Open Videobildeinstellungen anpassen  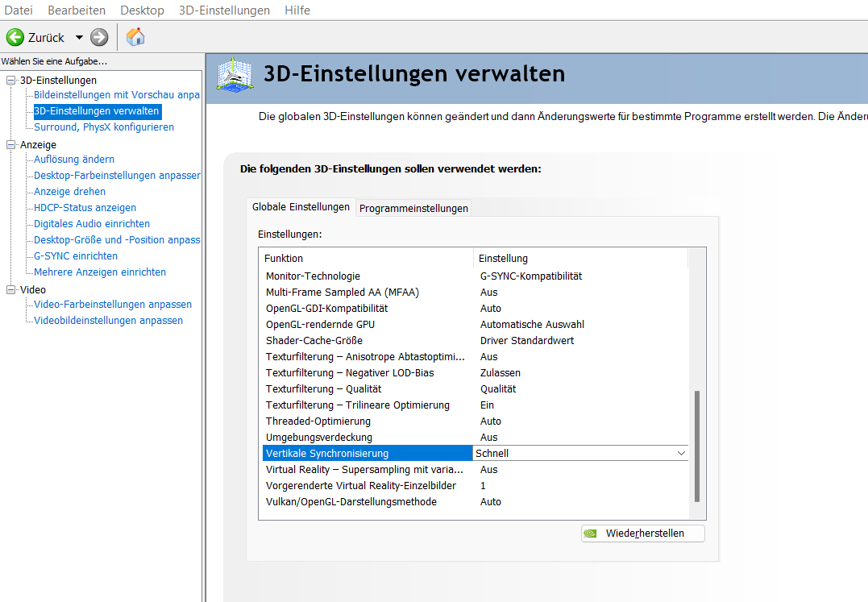click(x=109, y=321)
